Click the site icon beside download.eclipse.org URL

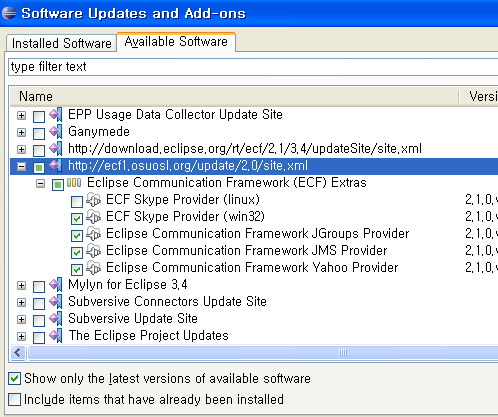[56, 149]
